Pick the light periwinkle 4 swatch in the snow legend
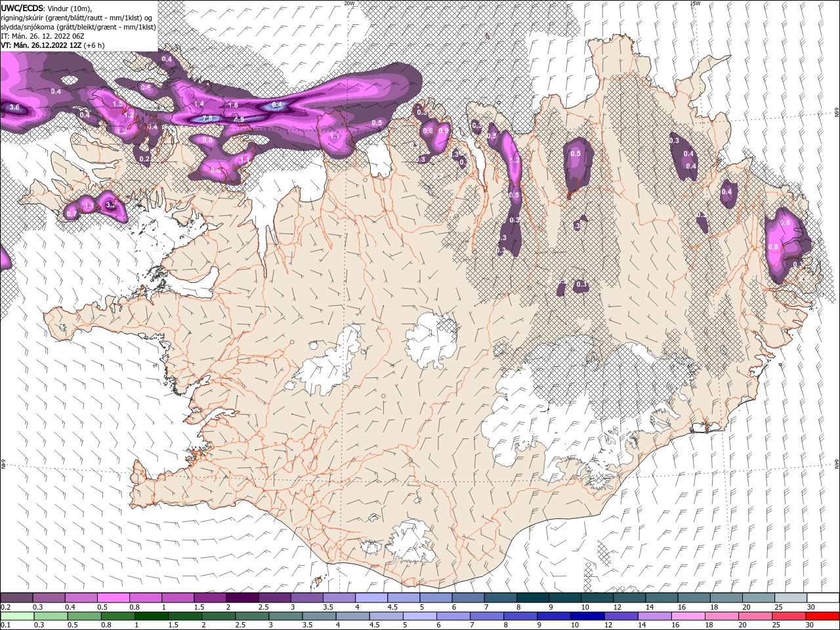The width and height of the screenshot is (840, 630). tap(371, 598)
